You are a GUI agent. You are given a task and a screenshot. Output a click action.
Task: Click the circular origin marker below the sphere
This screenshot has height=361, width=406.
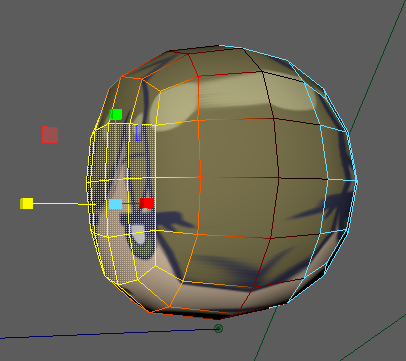(218, 329)
